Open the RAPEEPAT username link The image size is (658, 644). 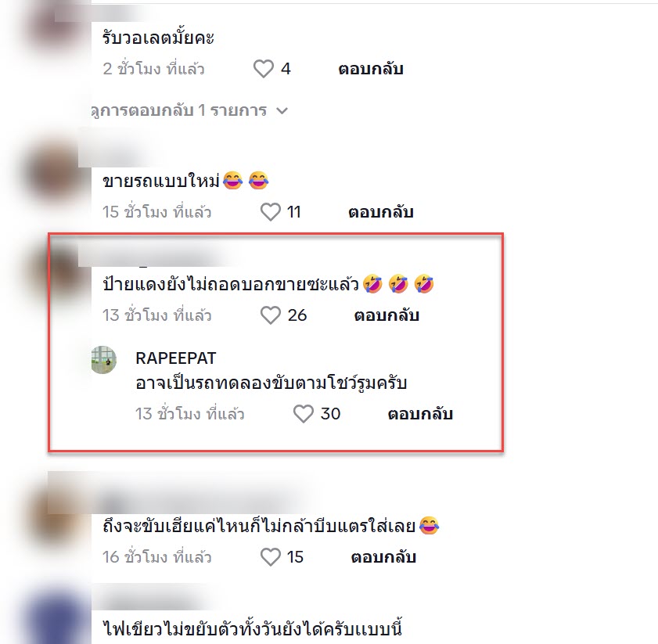[176, 358]
